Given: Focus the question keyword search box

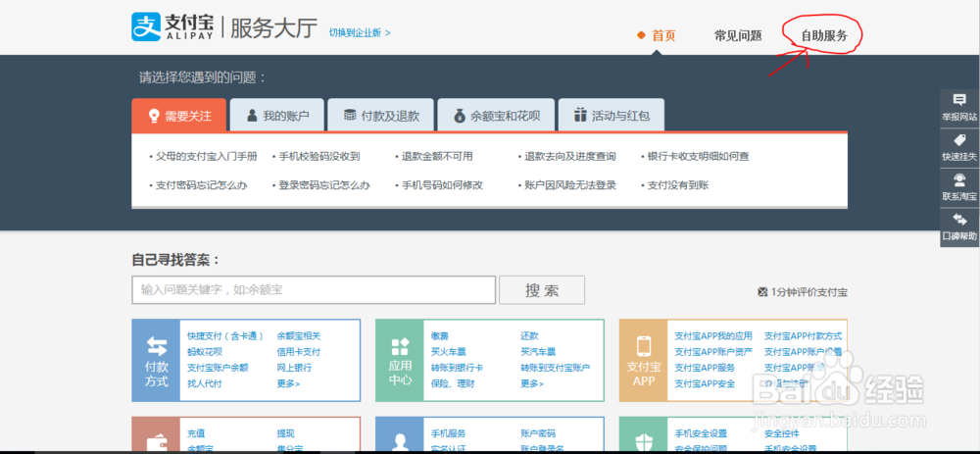Looking at the screenshot, I should pos(314,290).
